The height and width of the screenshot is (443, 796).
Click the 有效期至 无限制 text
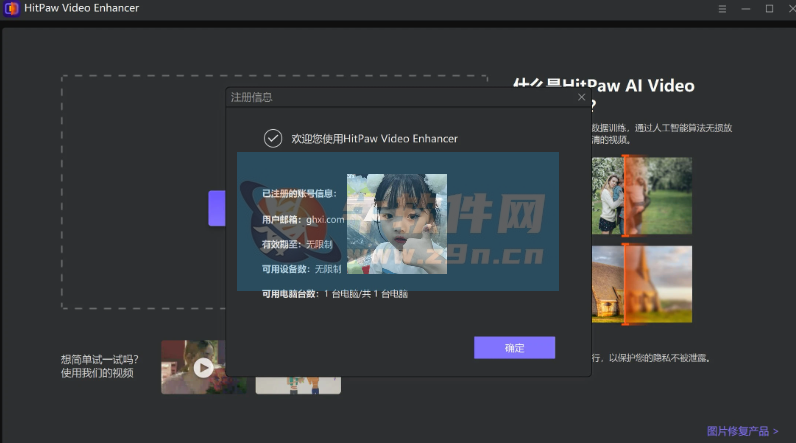[297, 244]
